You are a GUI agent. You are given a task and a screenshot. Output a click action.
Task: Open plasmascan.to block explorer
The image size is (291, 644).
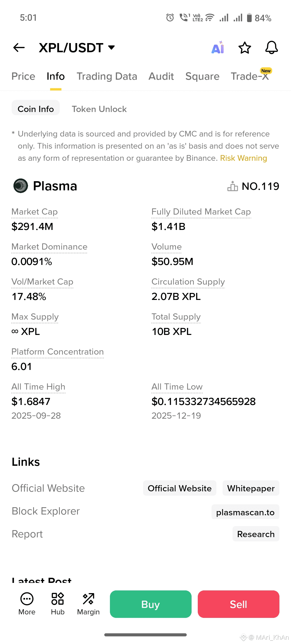[245, 512]
